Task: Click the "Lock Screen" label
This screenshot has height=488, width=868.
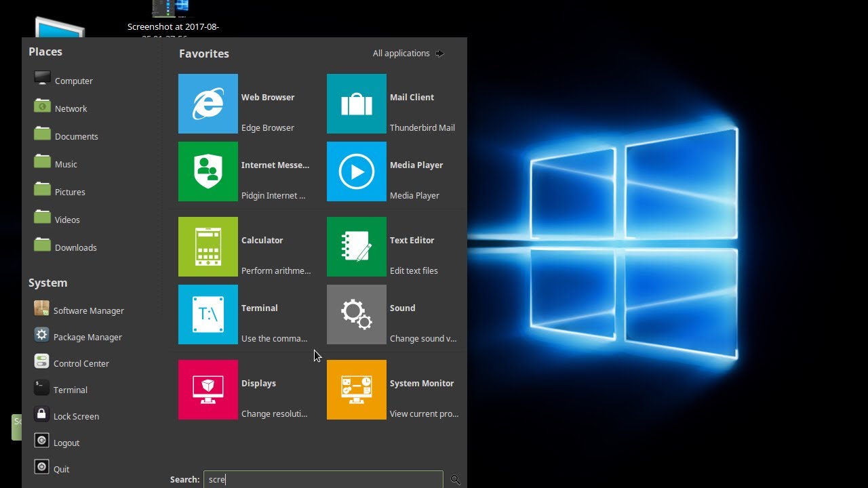Action: click(x=76, y=416)
